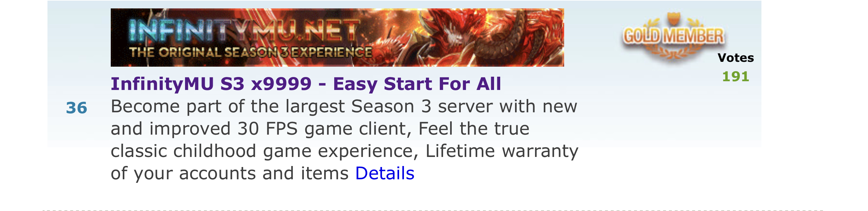
Task: Click 'x9999' in the server title
Action: 281,84
